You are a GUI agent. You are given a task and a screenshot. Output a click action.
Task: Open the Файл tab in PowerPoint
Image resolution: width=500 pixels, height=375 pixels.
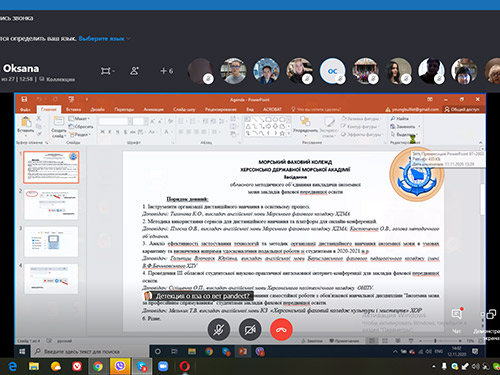click(x=25, y=109)
